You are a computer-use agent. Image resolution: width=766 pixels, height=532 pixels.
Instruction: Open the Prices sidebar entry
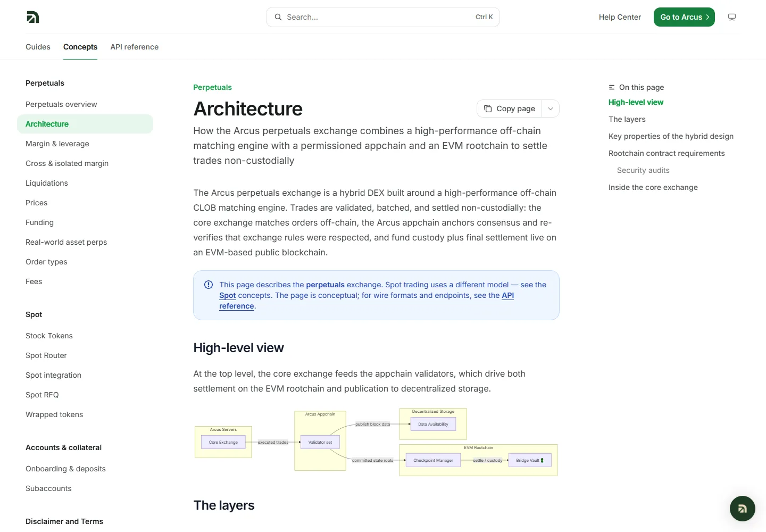85,203
